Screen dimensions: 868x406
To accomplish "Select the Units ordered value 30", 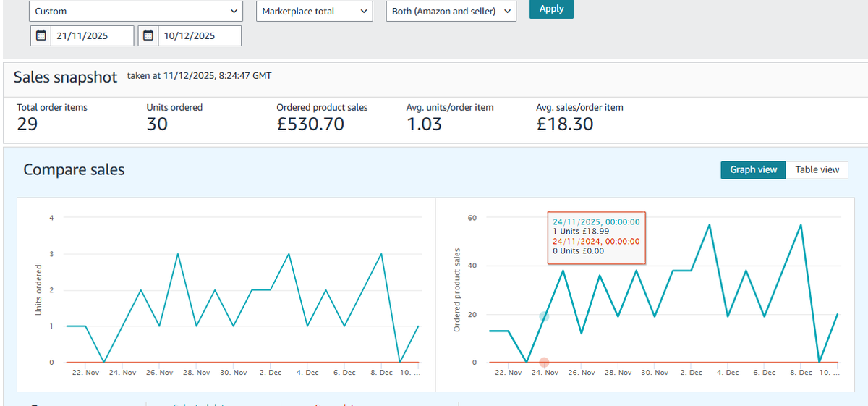I will [x=157, y=124].
